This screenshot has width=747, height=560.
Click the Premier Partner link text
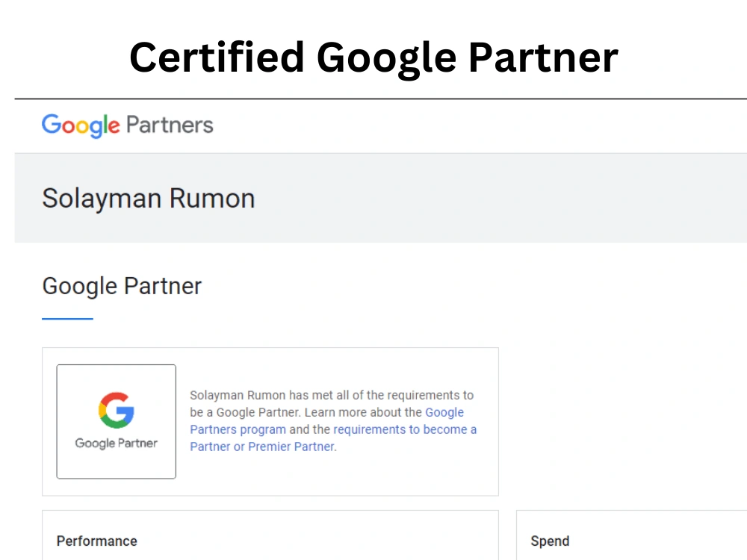pyautogui.click(x=291, y=447)
